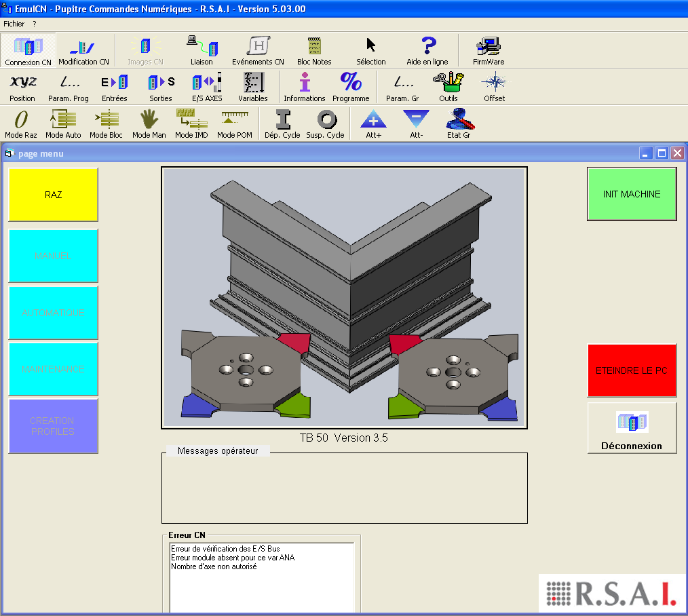Viewport: 688px width, 616px height.
Task: Open Param. Gr settings
Action: coord(402,88)
